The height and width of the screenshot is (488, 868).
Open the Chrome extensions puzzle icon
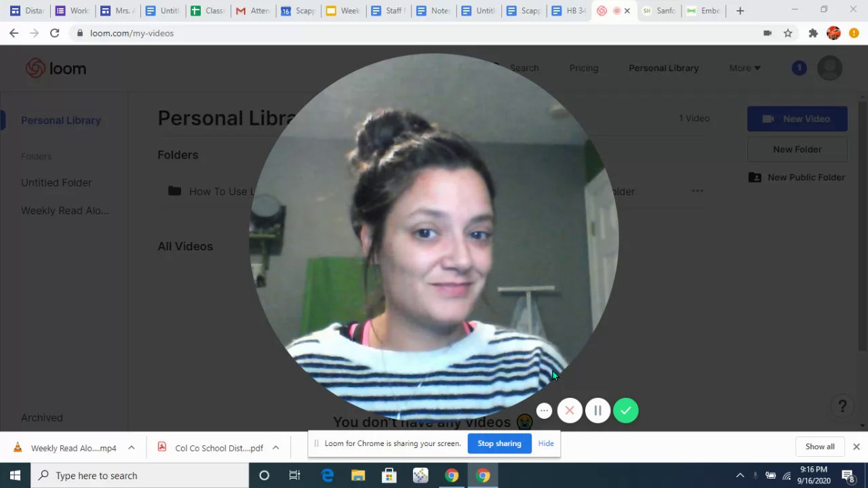click(x=813, y=33)
